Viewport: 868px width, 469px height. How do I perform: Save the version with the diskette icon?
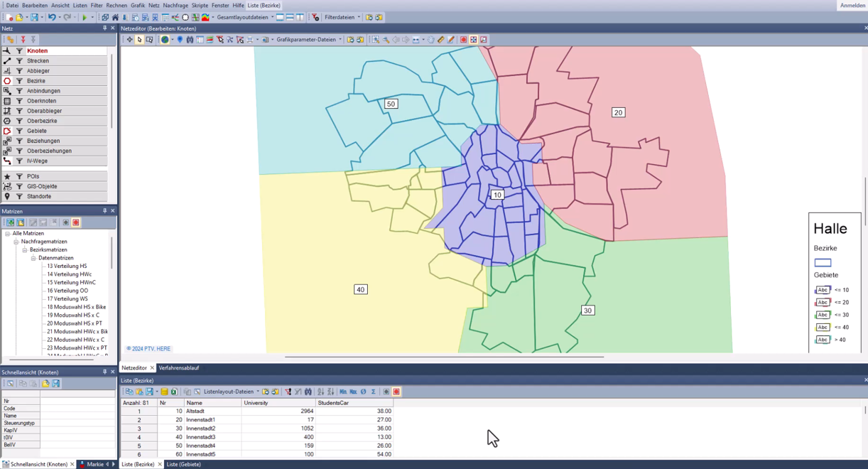click(33, 17)
